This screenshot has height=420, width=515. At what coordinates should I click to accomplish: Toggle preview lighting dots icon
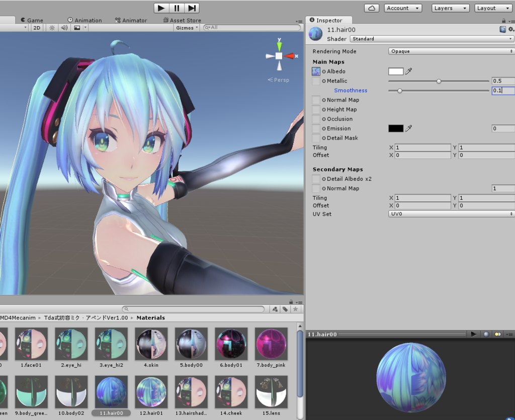pos(497,334)
